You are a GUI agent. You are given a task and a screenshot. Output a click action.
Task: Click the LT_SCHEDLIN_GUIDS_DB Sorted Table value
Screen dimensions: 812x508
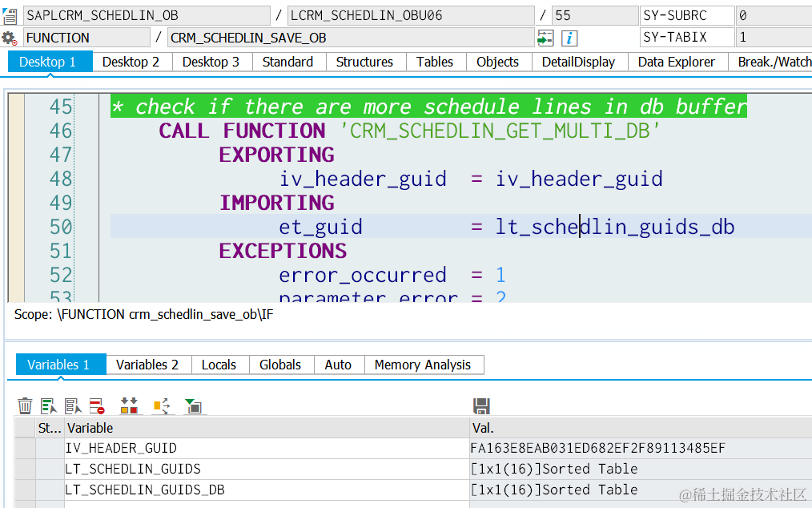click(641, 490)
